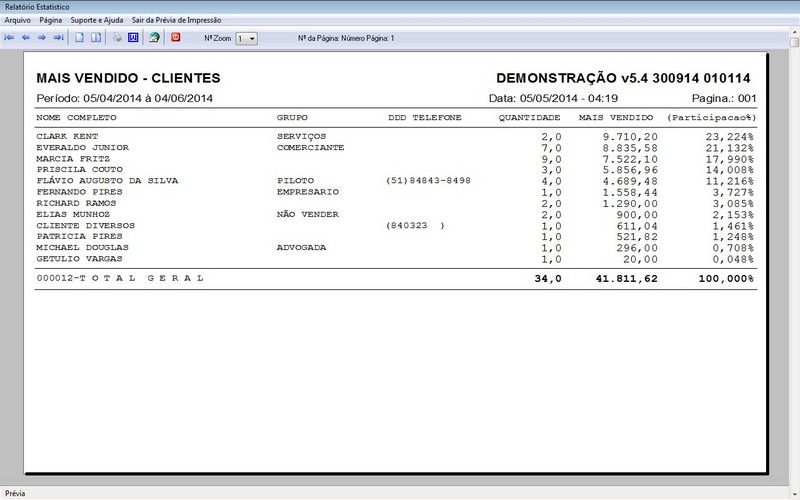Click Período: 05/04/2014 à 04/06/2014 text
The width and height of the screenshot is (800, 500).
(x=124, y=98)
